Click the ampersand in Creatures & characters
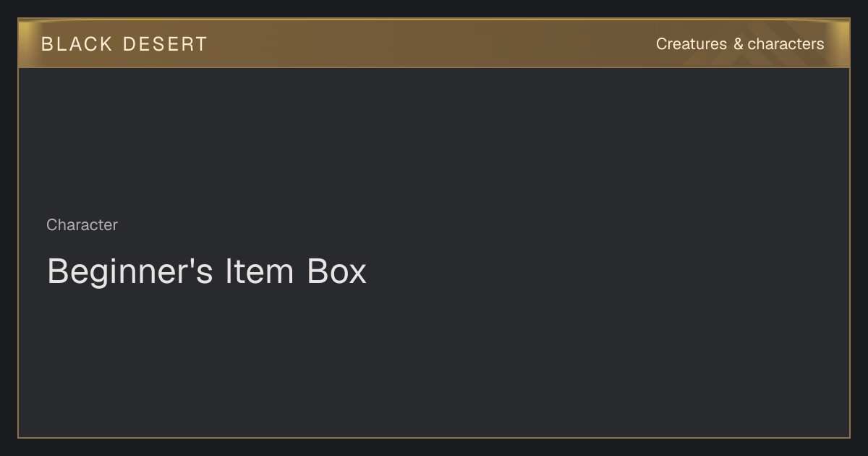 738,44
